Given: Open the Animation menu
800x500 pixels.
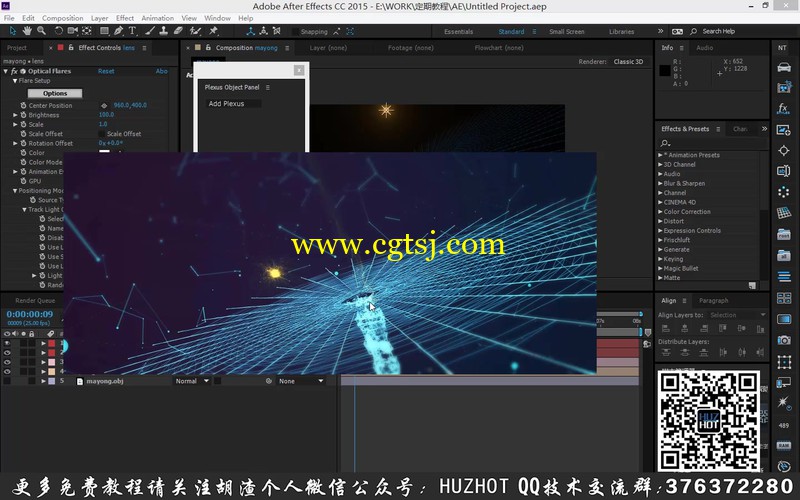Looking at the screenshot, I should [x=158, y=18].
